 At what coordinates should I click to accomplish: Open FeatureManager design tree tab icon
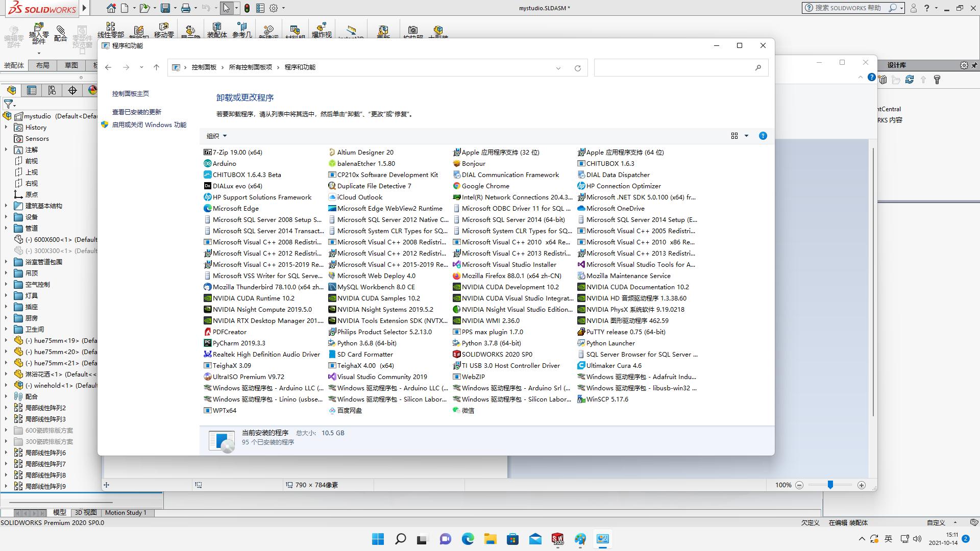coord(11,90)
